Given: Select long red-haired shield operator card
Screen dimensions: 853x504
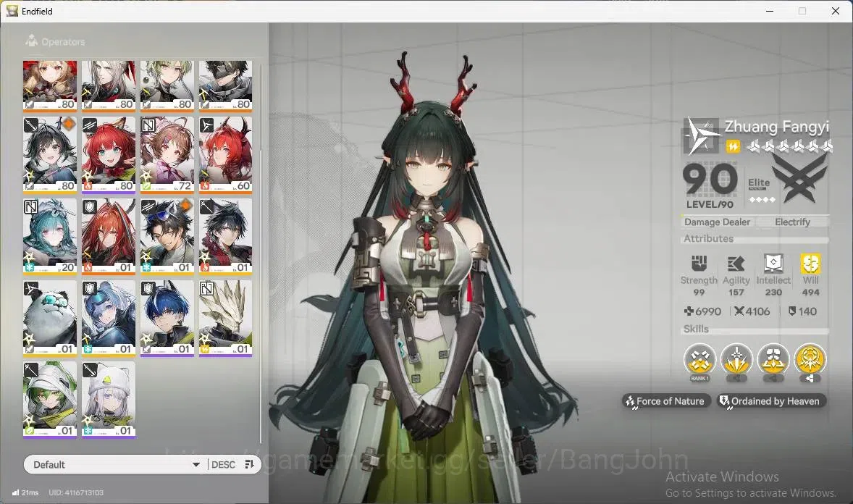Looking at the screenshot, I should tap(109, 236).
